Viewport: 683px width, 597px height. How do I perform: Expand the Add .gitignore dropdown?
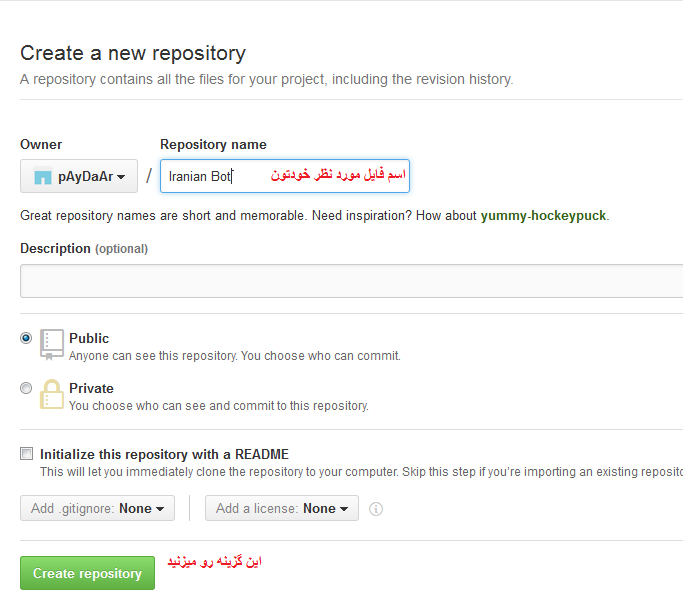(x=97, y=509)
